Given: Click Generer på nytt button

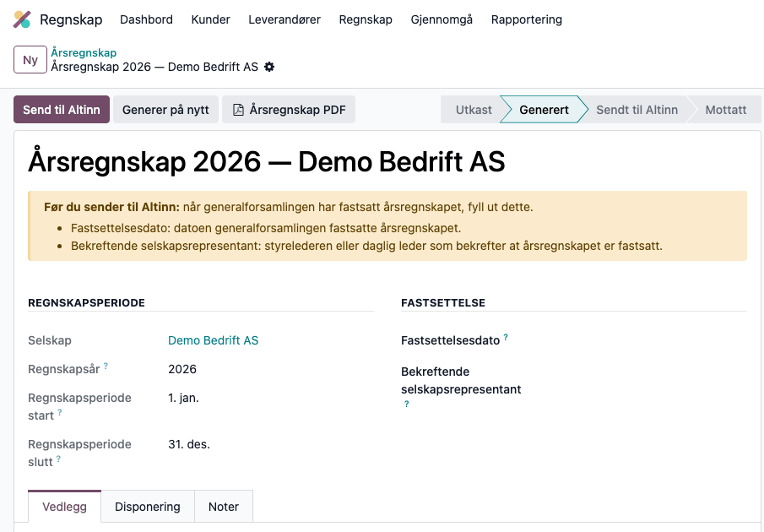Looking at the screenshot, I should (x=165, y=110).
